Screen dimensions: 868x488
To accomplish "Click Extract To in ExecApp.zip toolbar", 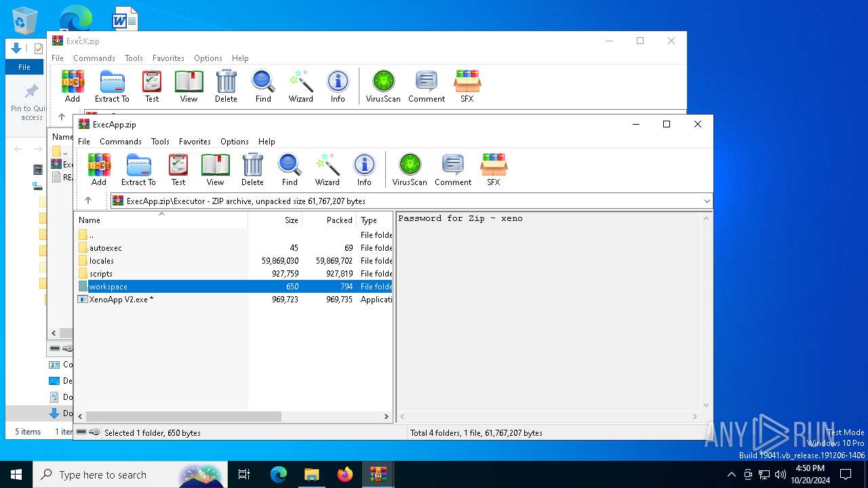I will tap(138, 169).
